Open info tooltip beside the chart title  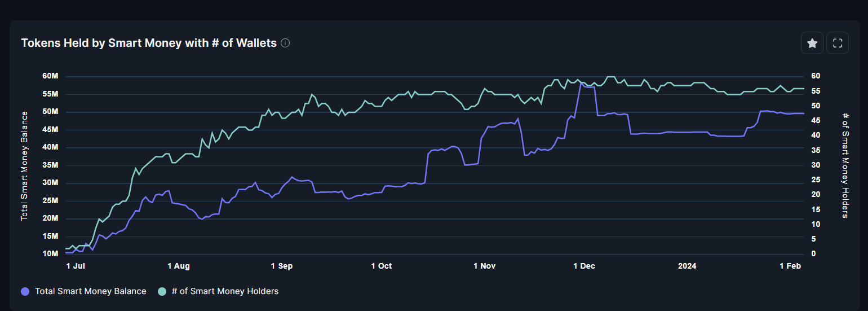tap(285, 43)
